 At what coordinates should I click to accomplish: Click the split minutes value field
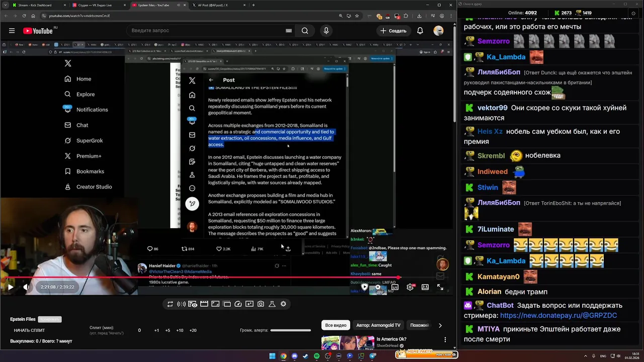pos(139,330)
